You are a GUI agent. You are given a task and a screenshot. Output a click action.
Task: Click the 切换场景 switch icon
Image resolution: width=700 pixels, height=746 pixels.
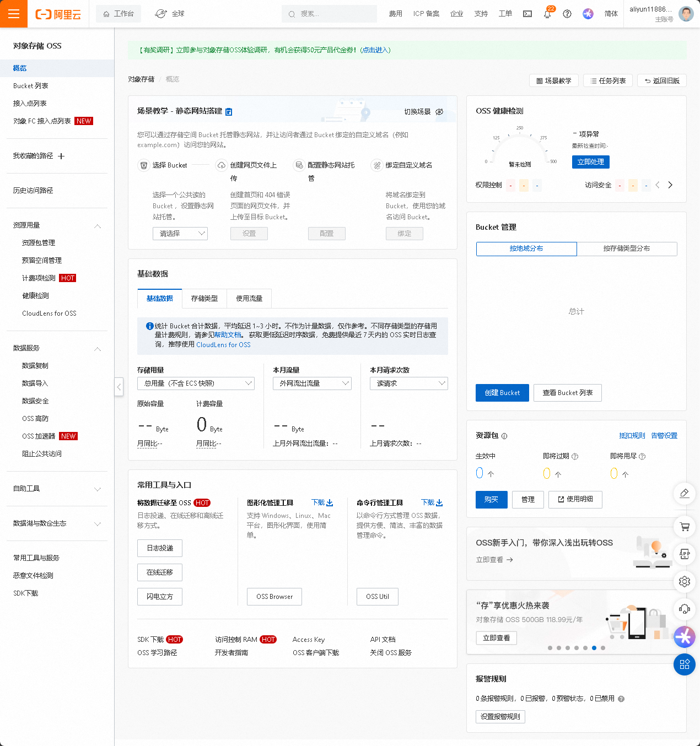(439, 112)
